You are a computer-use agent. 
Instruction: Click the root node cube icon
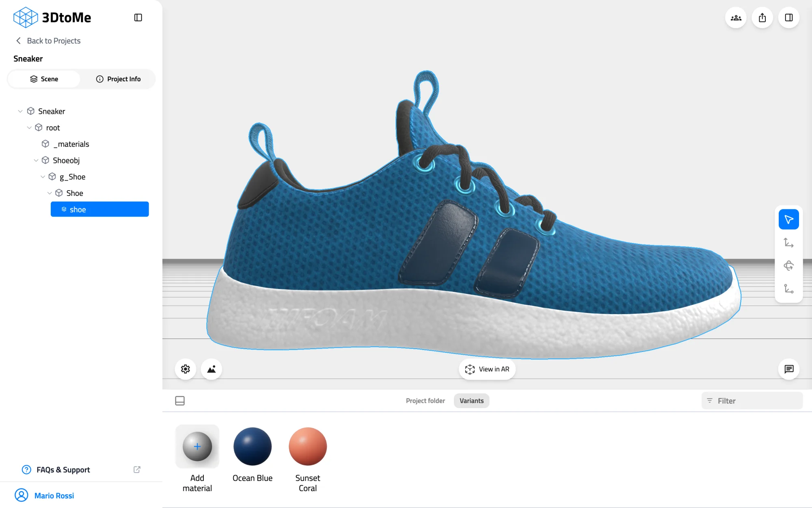39,128
